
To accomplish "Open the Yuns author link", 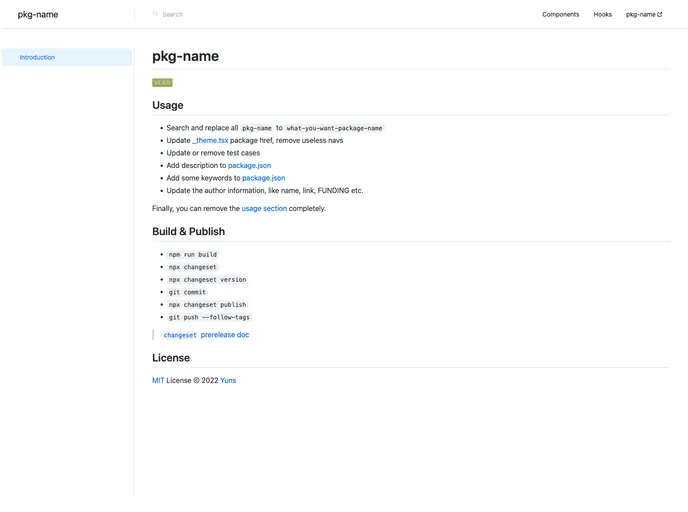I will click(228, 380).
